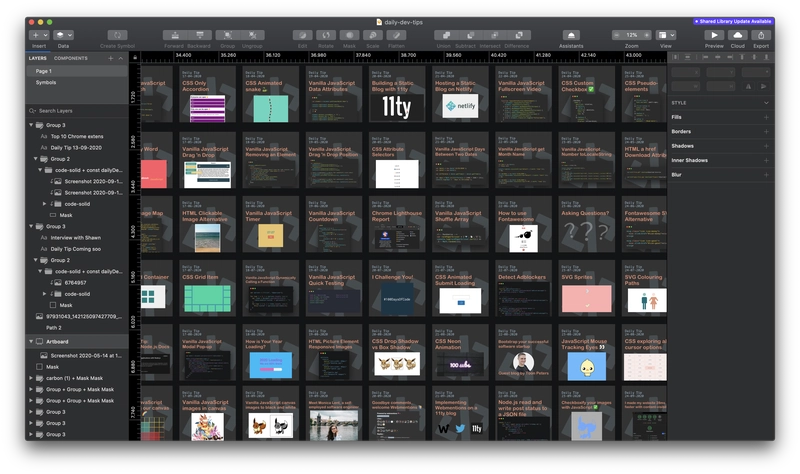Screen dimensions: 800x474
Task: Open the Cloud upload icon
Action: [738, 35]
